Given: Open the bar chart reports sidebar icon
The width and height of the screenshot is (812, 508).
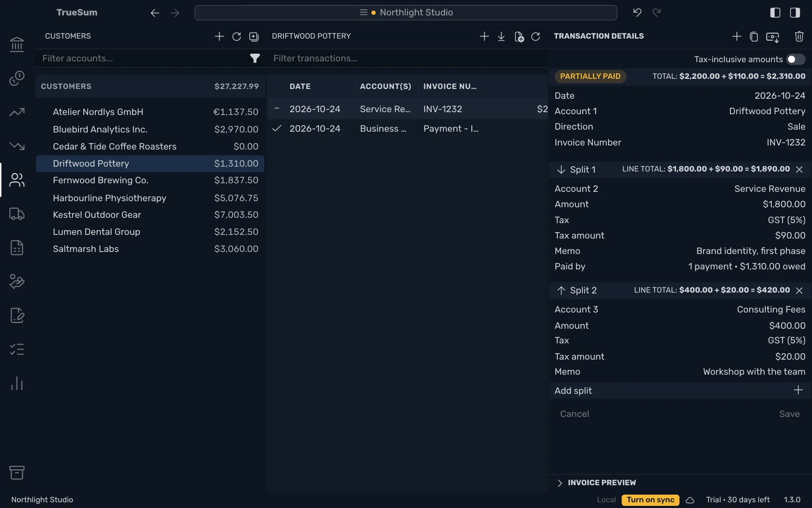Looking at the screenshot, I should point(17,383).
